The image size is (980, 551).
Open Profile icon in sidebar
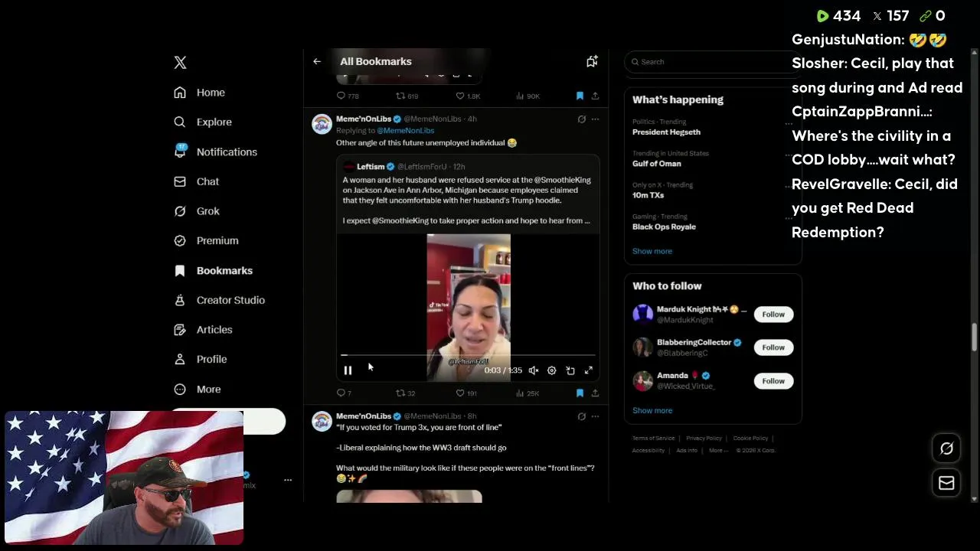pos(180,359)
